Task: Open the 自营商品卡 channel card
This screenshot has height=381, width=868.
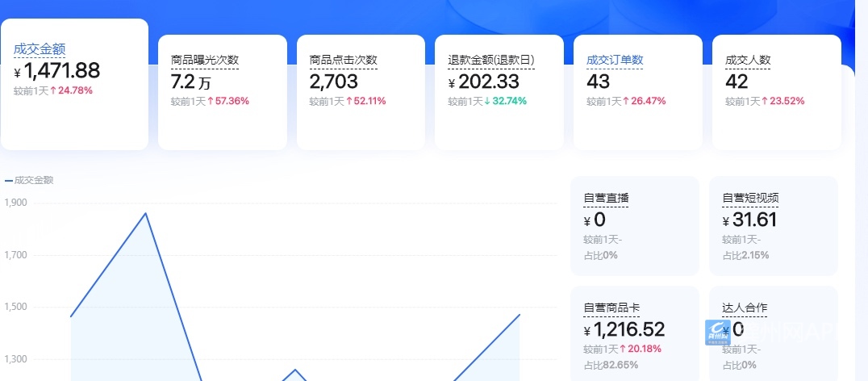Action: tap(635, 333)
